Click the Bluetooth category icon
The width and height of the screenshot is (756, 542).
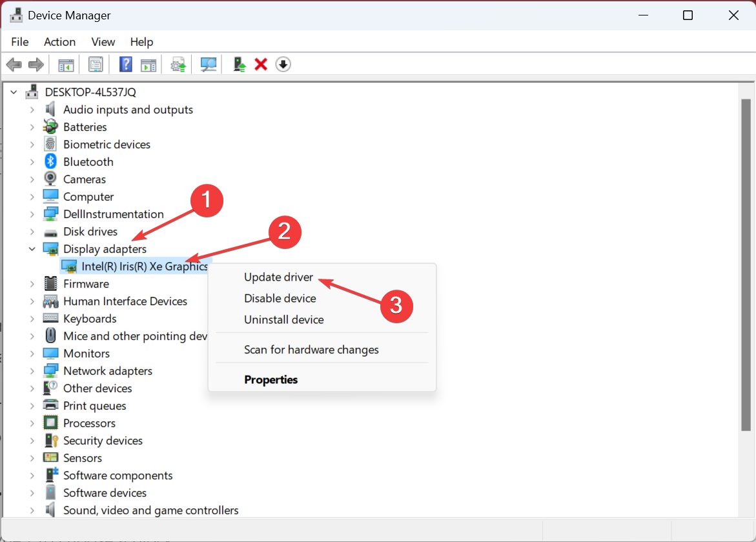click(50, 161)
